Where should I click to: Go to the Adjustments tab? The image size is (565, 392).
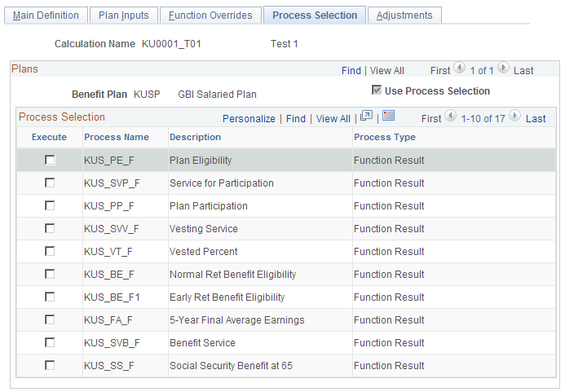tap(404, 15)
